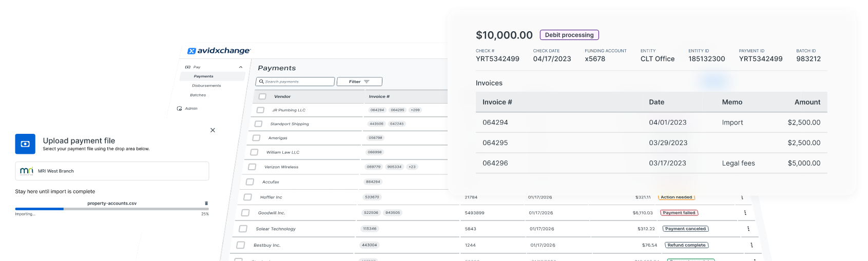
Task: Click the Debit processing status badge
Action: pos(569,35)
